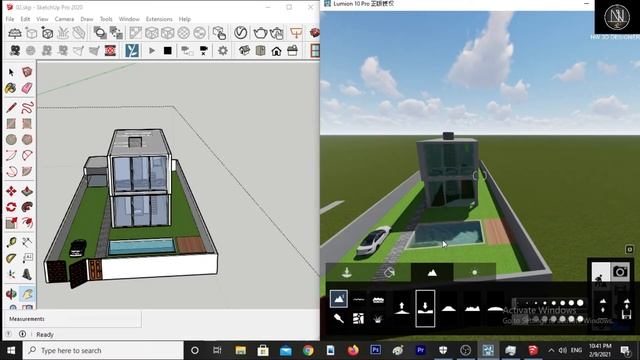The width and height of the screenshot is (640, 360).
Task: Open Lumion Photo mode camera icon
Action: [x=620, y=271]
